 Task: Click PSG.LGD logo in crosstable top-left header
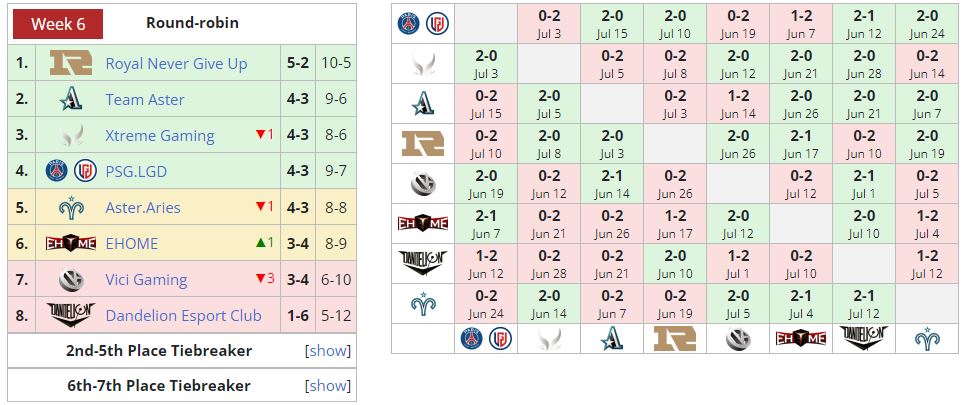[422, 24]
